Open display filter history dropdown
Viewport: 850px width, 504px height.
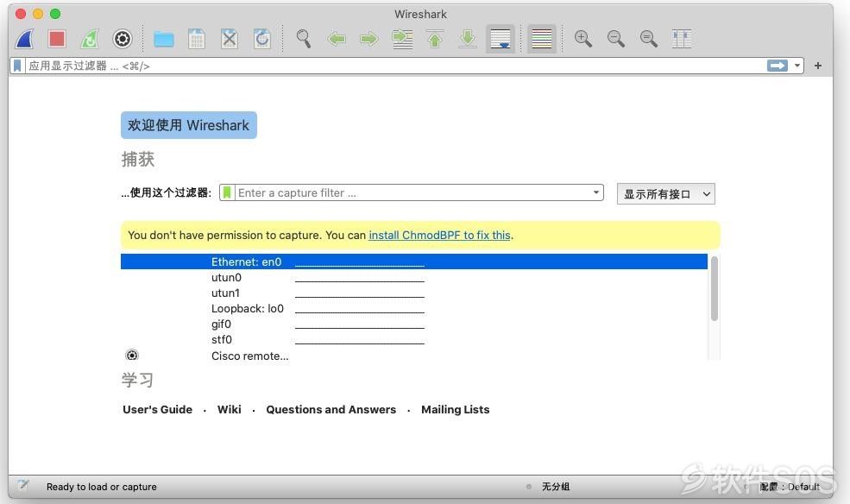tap(796, 66)
